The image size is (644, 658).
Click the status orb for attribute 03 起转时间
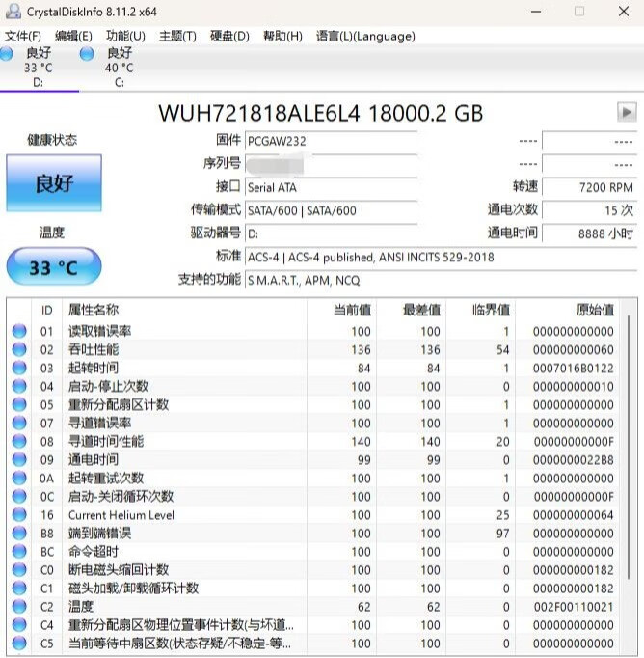[x=19, y=368]
